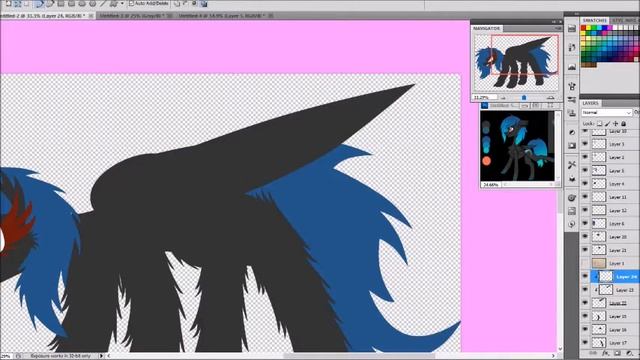Screen dimensions: 640x360
Task: Select Layer 17 in Layers panel
Action: pyautogui.click(x=618, y=343)
